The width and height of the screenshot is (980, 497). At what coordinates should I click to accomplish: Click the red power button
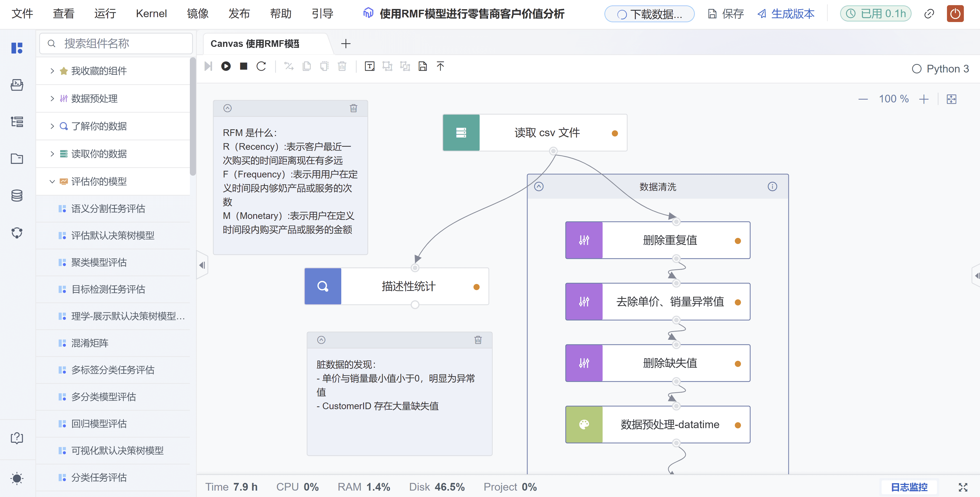click(955, 14)
